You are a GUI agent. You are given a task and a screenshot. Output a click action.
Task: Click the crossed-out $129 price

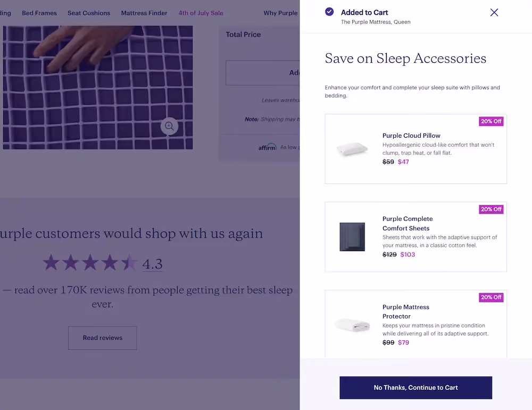pos(389,254)
